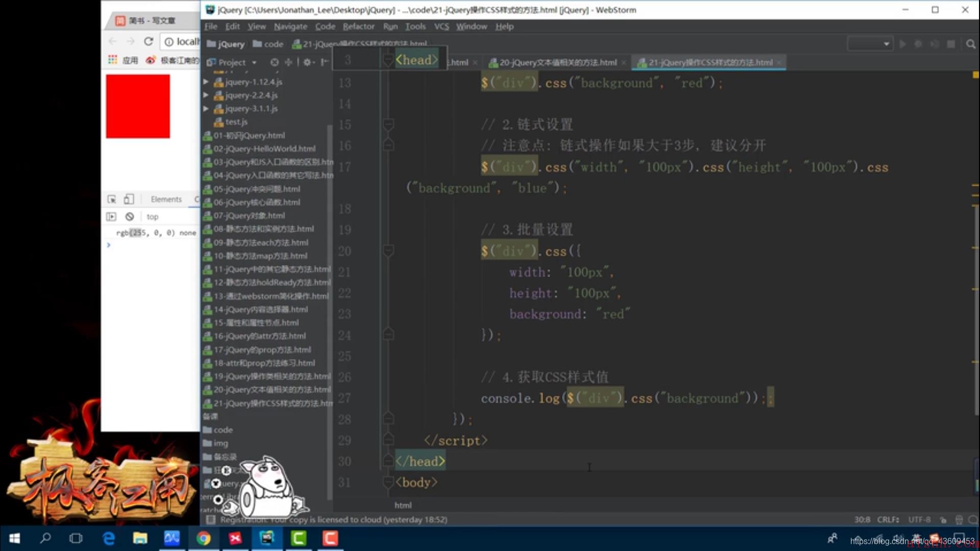Open the Refactor menu

358,26
